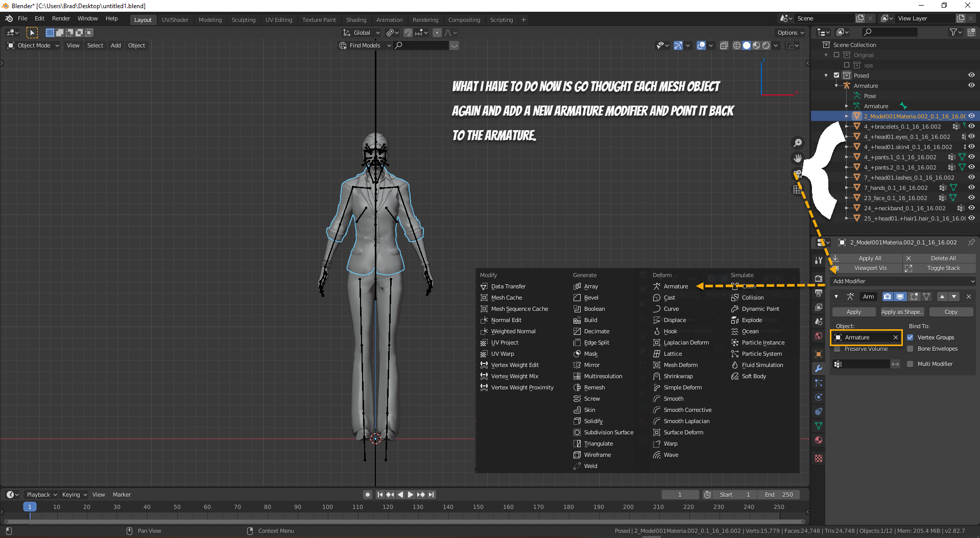Choose Armature from the Deform modifiers
This screenshot has width=980, height=538.
[x=675, y=286]
